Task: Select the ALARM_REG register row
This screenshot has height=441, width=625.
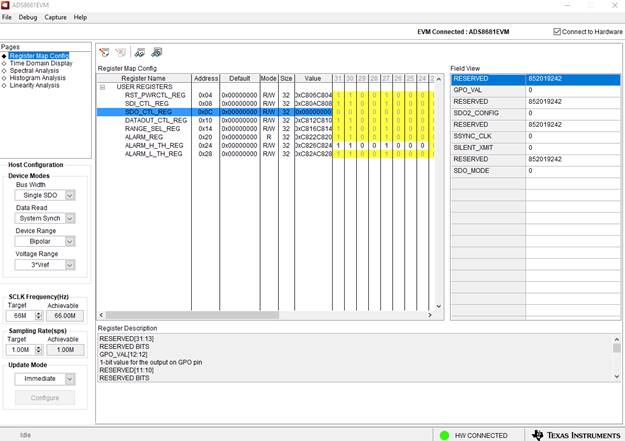Action: pos(265,137)
